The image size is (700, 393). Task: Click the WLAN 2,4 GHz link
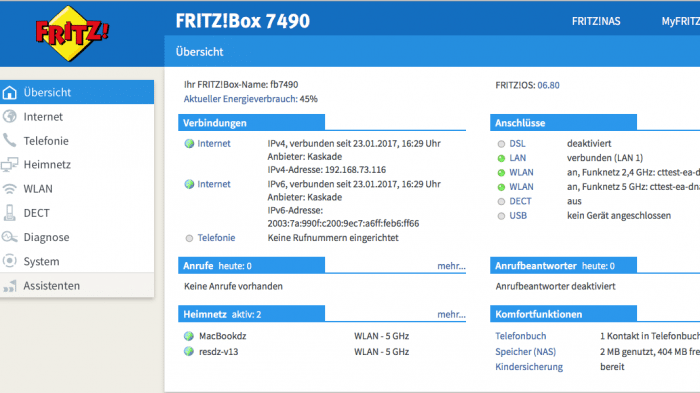[521, 172]
